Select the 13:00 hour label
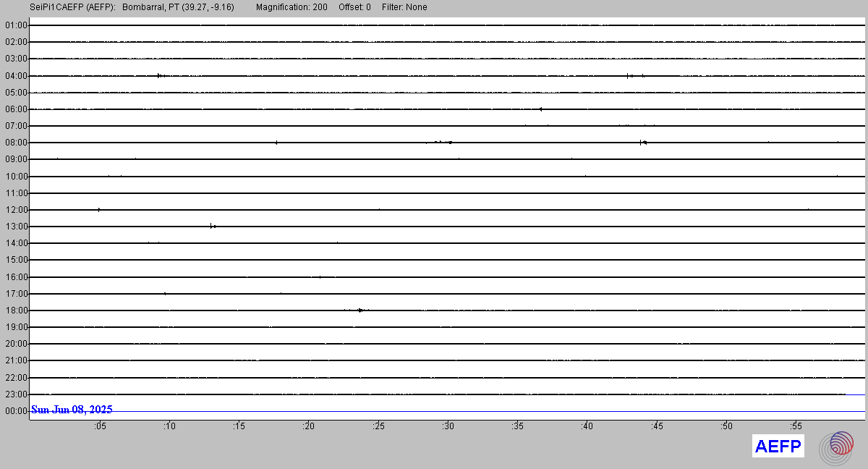The image size is (868, 469). pos(16,227)
